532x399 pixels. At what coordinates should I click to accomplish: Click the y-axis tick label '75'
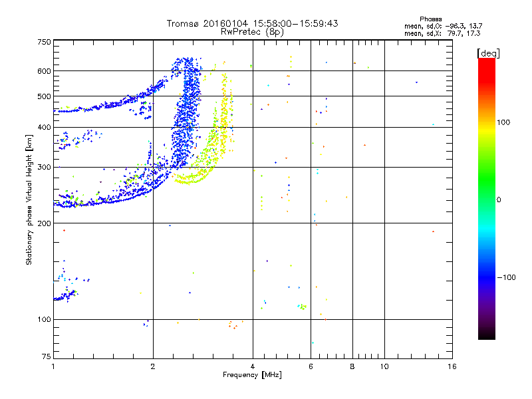pos(47,356)
